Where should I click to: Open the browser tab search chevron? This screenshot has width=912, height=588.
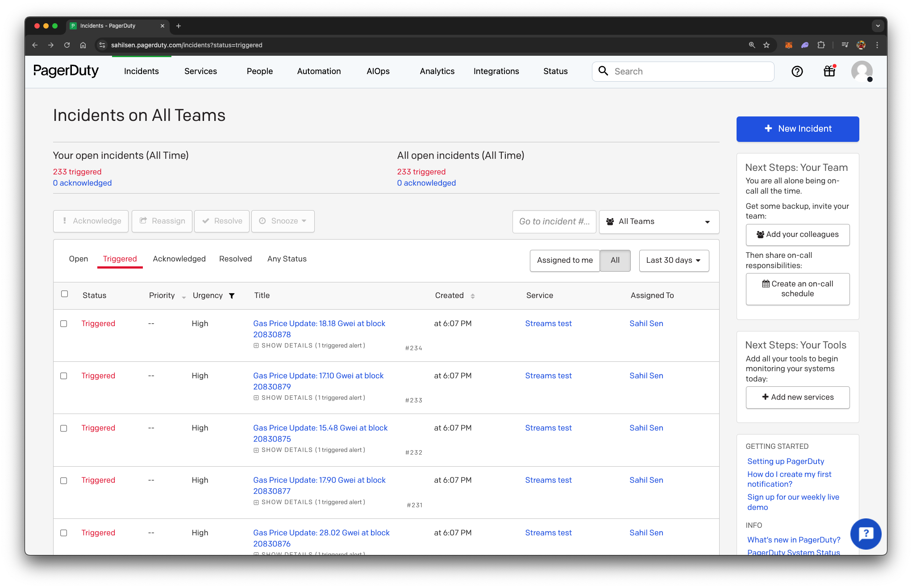click(878, 26)
